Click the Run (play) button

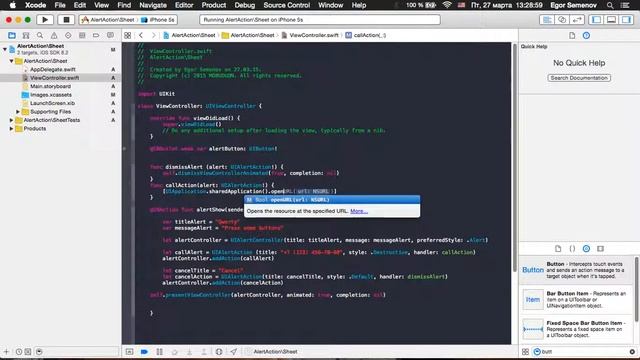pos(45,19)
